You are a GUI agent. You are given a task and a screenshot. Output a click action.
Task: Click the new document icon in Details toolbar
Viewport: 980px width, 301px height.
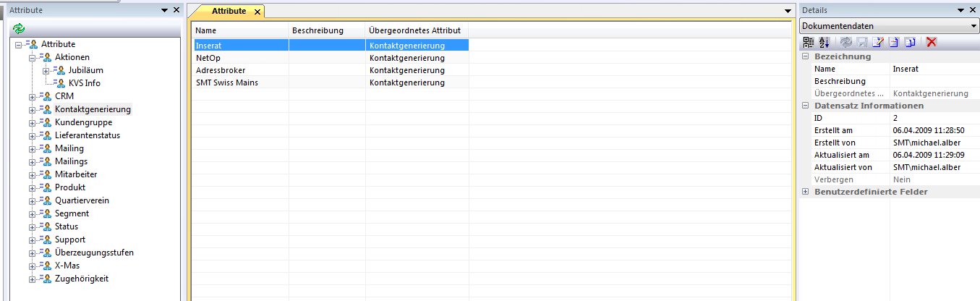coord(894,42)
